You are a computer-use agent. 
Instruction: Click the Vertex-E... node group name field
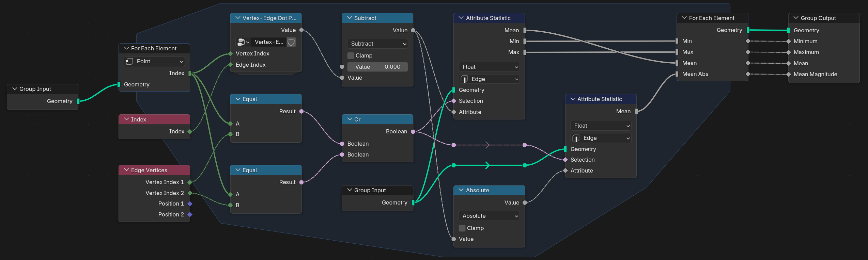(269, 42)
